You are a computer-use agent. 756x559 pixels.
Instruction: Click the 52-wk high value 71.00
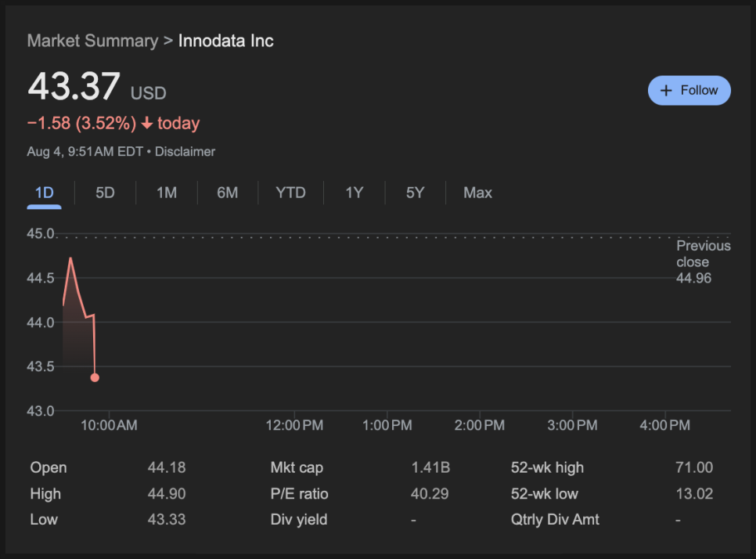tap(694, 467)
